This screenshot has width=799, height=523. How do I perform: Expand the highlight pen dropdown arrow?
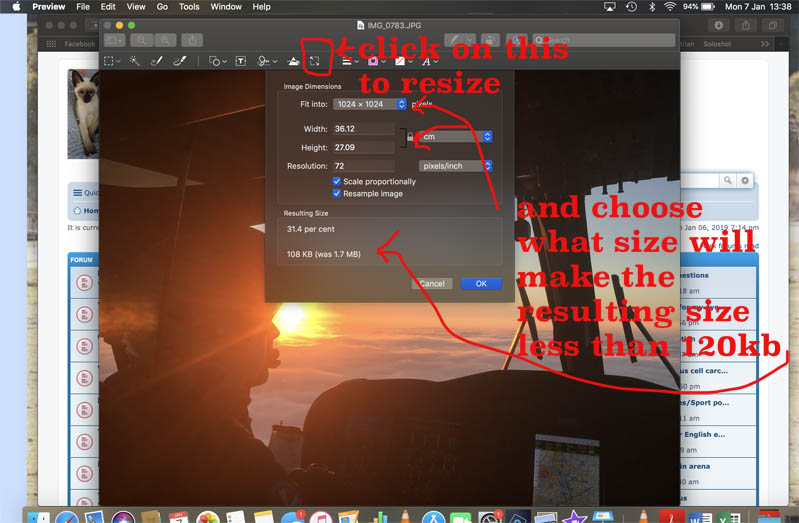point(470,40)
